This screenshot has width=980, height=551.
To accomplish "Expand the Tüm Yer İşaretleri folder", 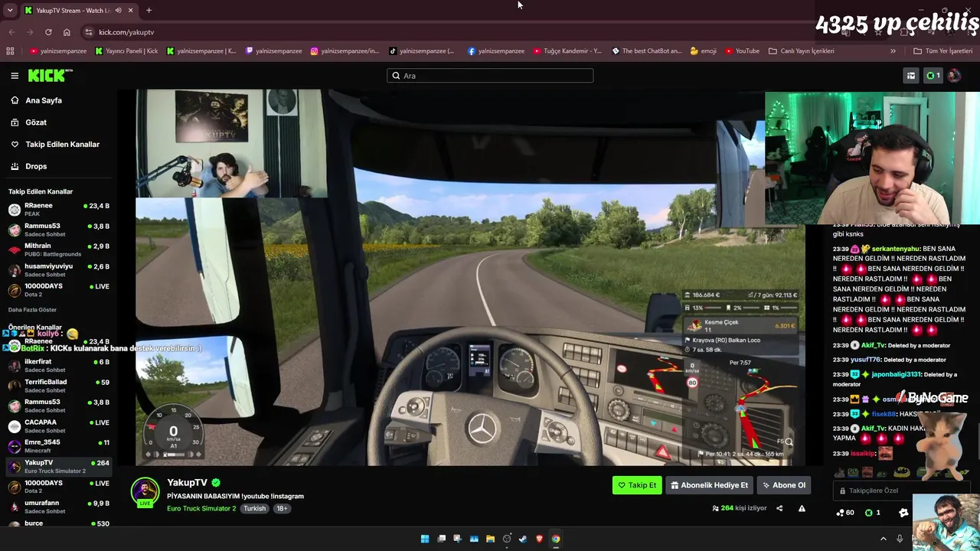I will click(942, 51).
